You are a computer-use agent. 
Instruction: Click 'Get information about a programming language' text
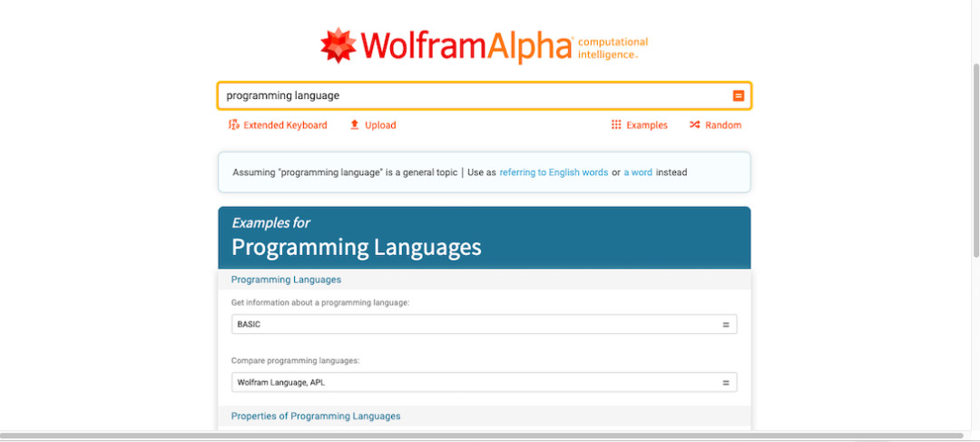pos(320,302)
